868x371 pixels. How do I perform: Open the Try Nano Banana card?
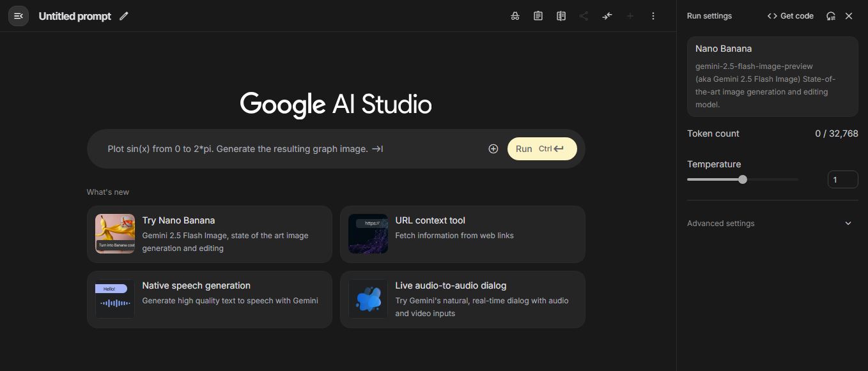point(210,234)
